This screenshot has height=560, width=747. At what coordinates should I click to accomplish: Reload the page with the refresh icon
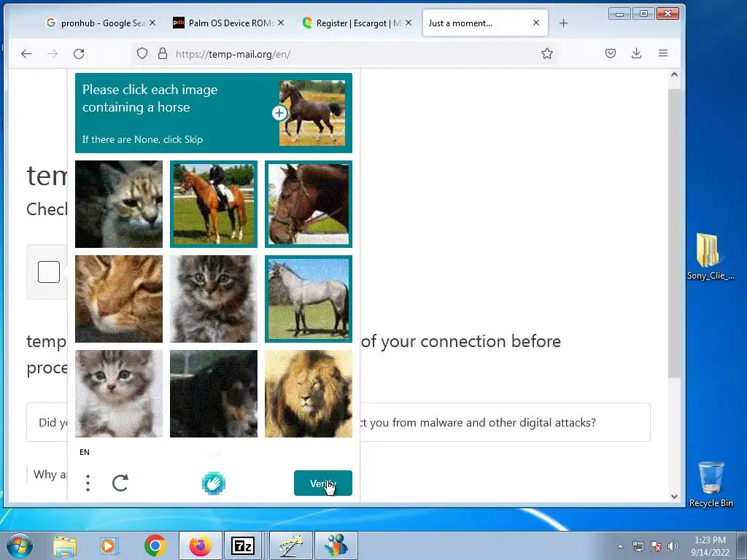tap(79, 54)
